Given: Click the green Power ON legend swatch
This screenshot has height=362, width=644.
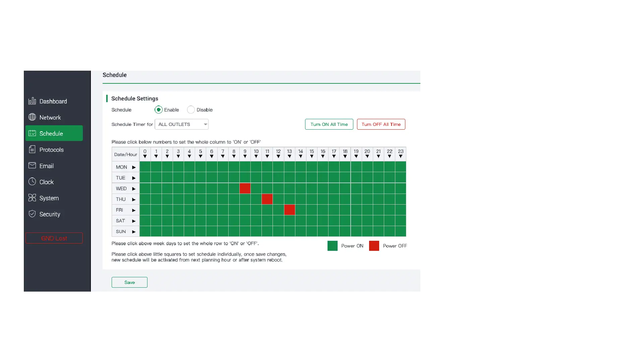Looking at the screenshot, I should (x=333, y=246).
